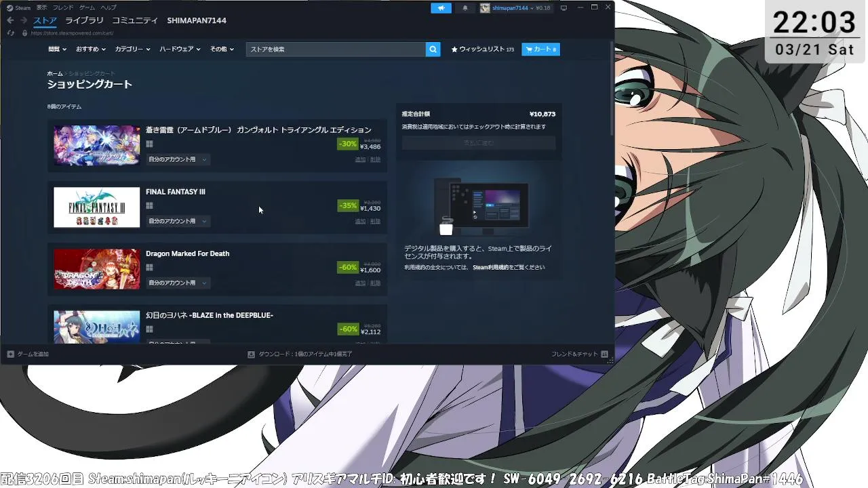
Task: Click the ¥0.16 wallet balance
Action: point(543,8)
